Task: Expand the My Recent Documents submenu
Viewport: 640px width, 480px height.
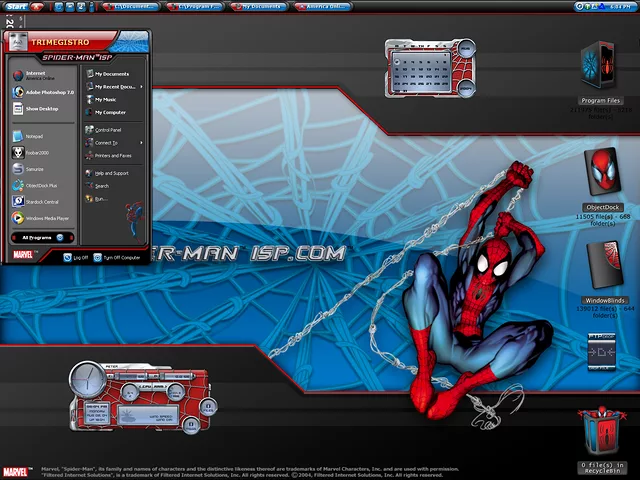Action: pyautogui.click(x=114, y=87)
